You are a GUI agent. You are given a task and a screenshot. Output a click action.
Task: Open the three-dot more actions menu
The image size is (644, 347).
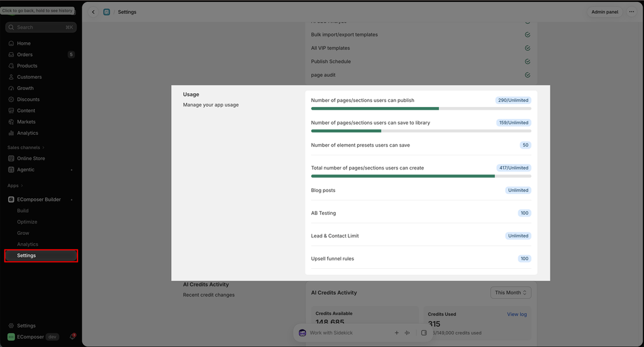[631, 12]
